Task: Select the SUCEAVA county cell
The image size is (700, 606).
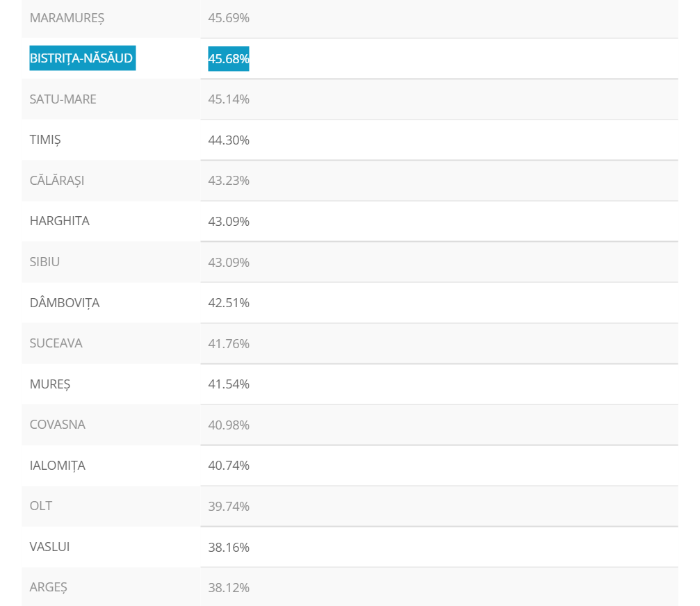Action: pyautogui.click(x=56, y=343)
